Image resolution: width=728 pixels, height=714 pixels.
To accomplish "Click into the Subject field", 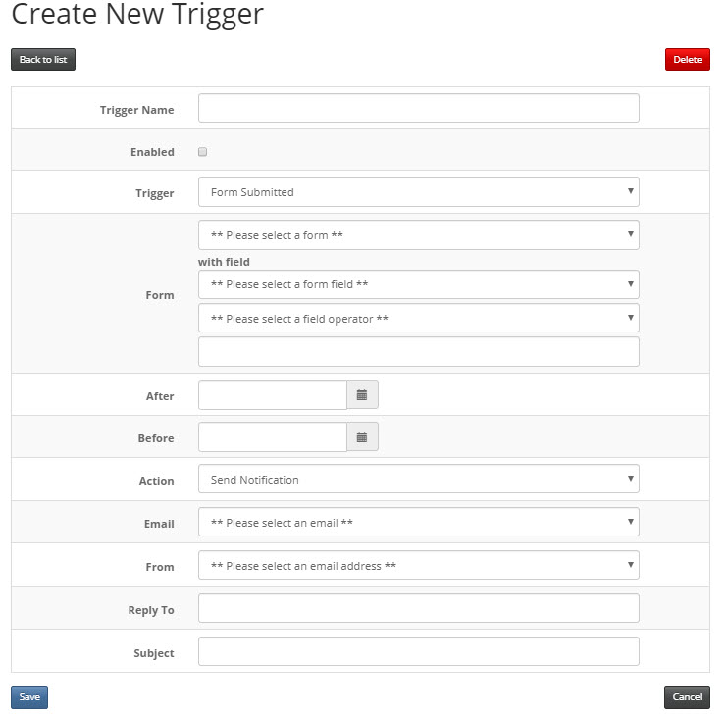I will click(x=418, y=651).
